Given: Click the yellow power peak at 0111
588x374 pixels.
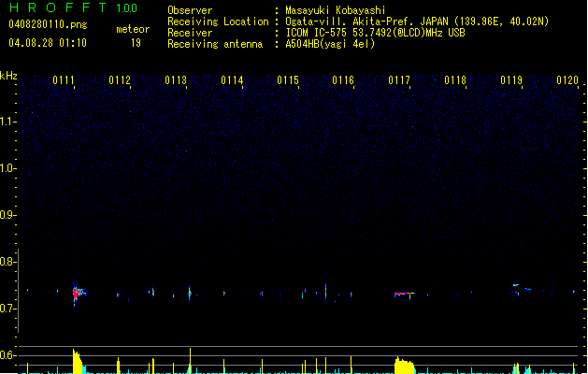Looking at the screenshot, I should pos(78,362).
